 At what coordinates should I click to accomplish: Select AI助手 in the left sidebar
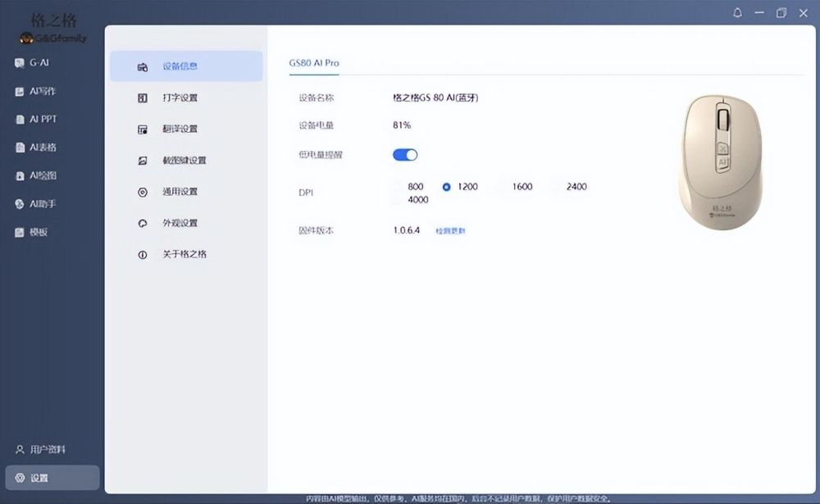click(35, 204)
